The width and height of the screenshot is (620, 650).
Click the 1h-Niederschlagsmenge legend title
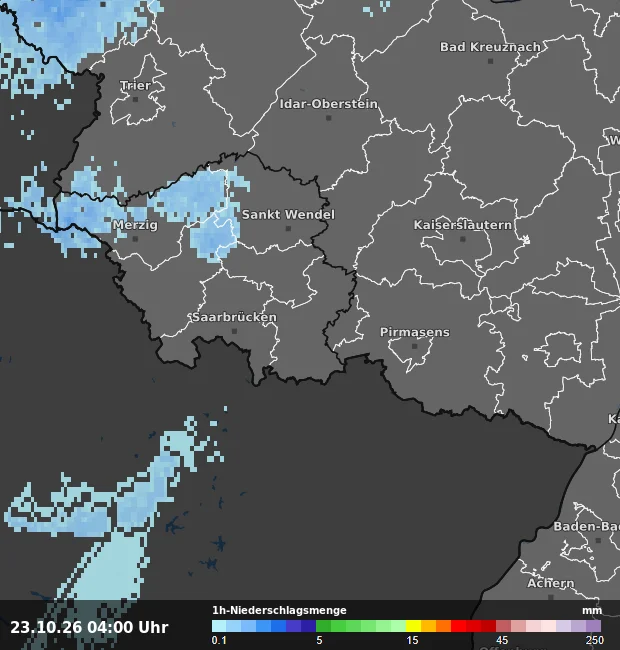click(x=279, y=610)
